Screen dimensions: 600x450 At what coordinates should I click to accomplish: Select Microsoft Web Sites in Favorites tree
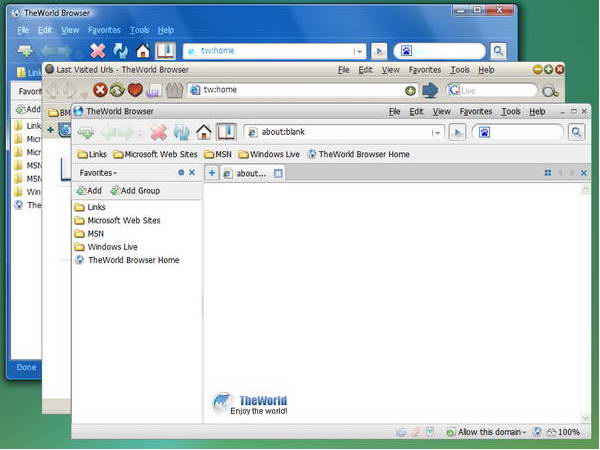(x=117, y=220)
